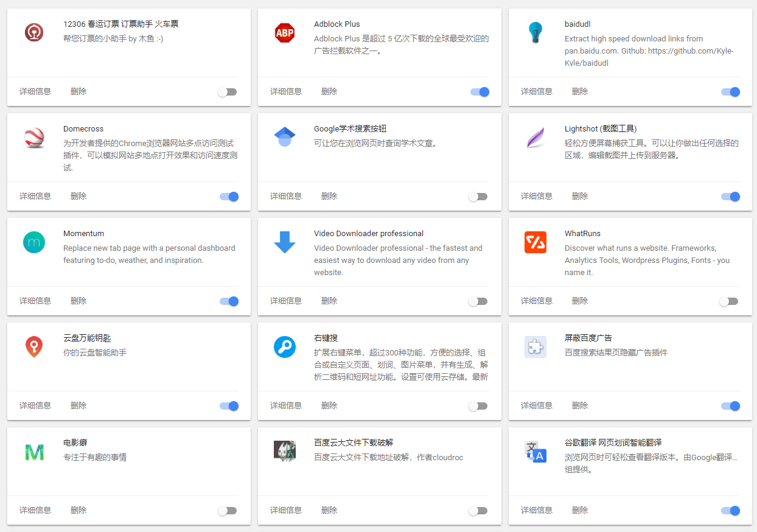Click the 谷歌翻译 translate icon

[535, 452]
